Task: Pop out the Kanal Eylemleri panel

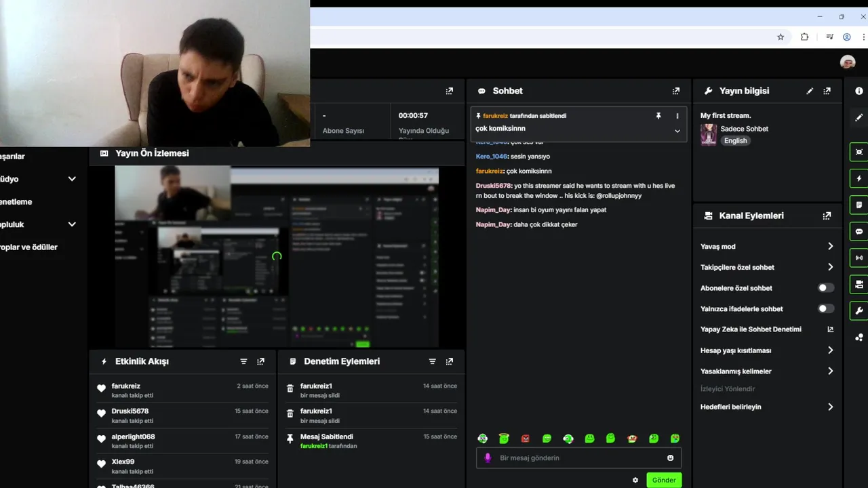Action: [x=827, y=216]
